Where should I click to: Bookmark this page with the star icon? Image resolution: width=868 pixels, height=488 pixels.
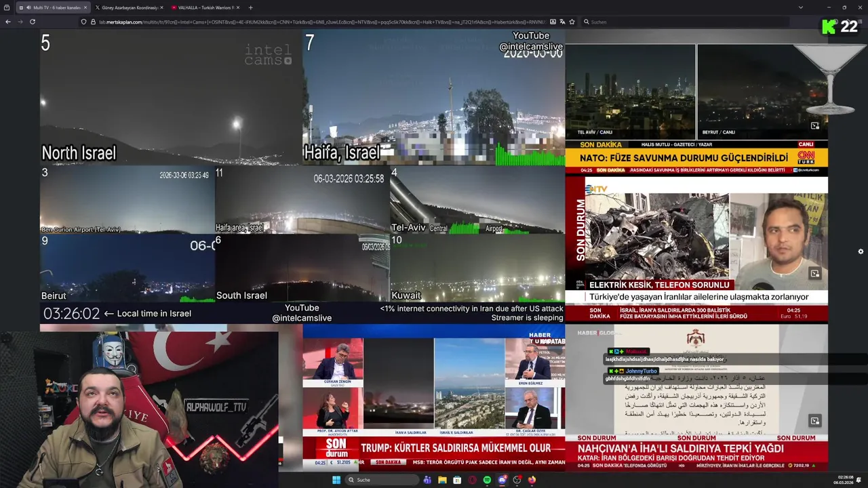[572, 22]
